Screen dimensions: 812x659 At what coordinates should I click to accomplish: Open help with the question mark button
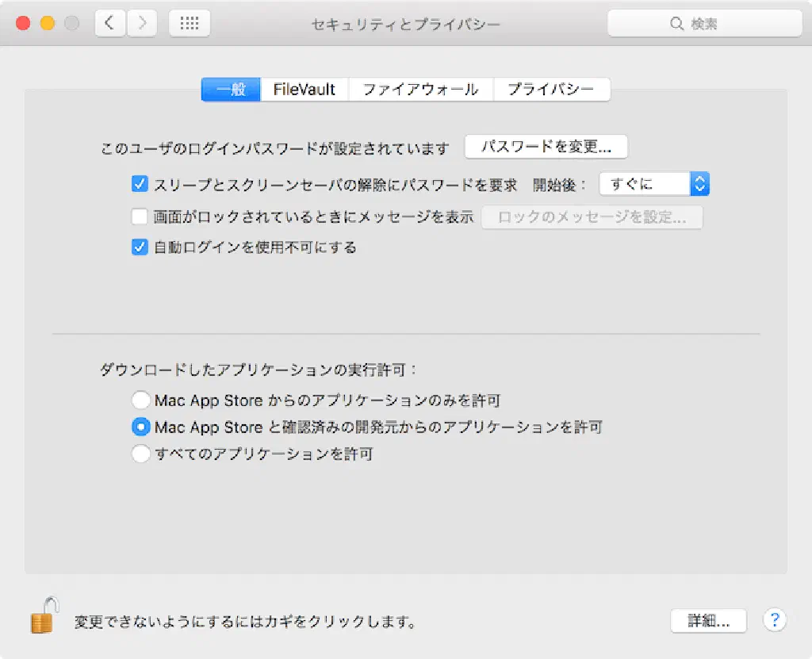(774, 620)
